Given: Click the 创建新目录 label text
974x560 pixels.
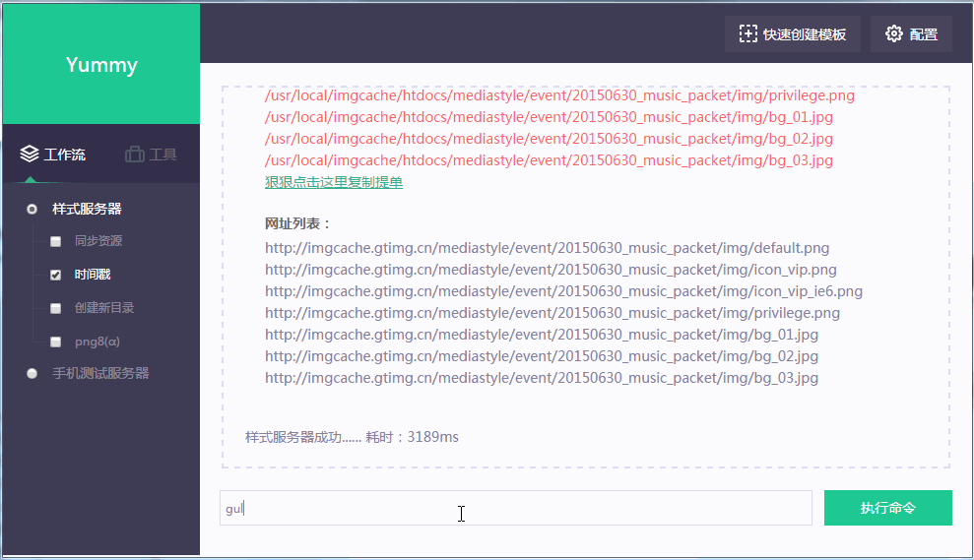Looking at the screenshot, I should pos(104,307).
